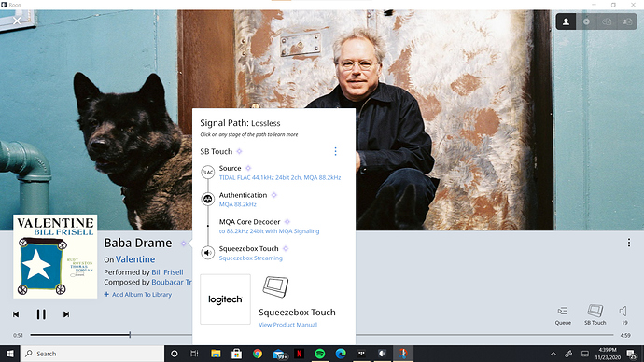Open TIDAL FLAC 44.1kHz source details
The image size is (644, 362).
[x=280, y=177]
